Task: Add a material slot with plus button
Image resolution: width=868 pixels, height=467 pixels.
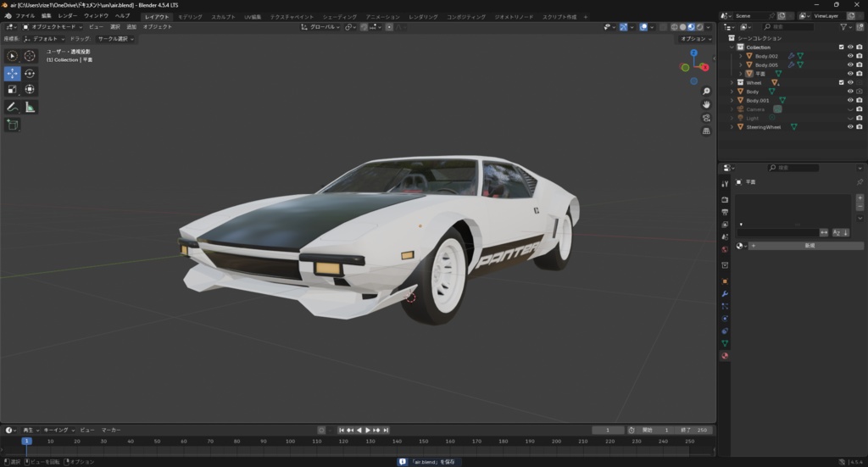Action: click(x=860, y=197)
